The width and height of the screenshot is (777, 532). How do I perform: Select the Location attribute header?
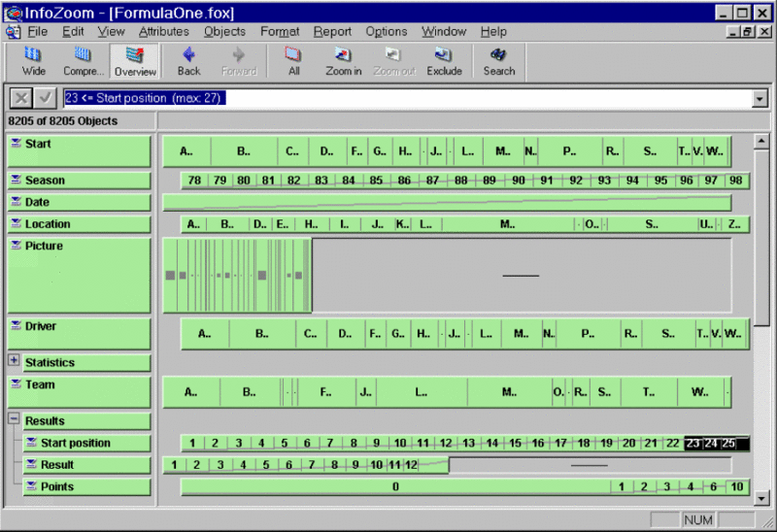80,224
